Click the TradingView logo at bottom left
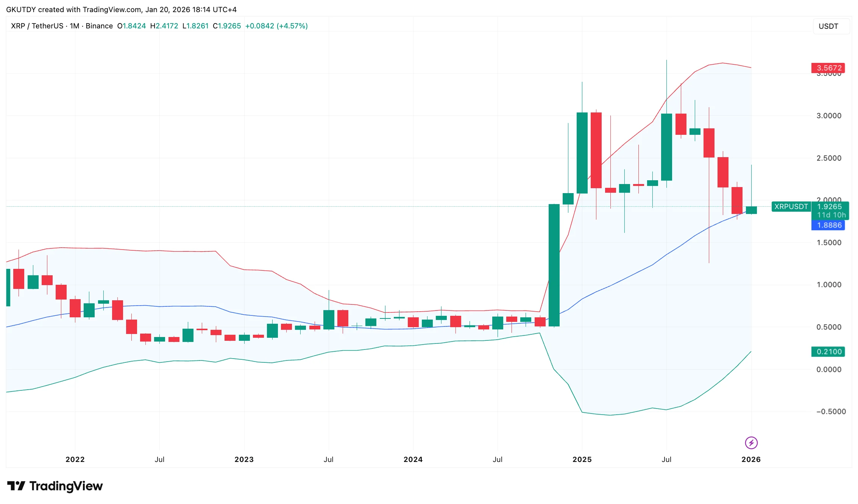858x504 pixels. (55, 486)
